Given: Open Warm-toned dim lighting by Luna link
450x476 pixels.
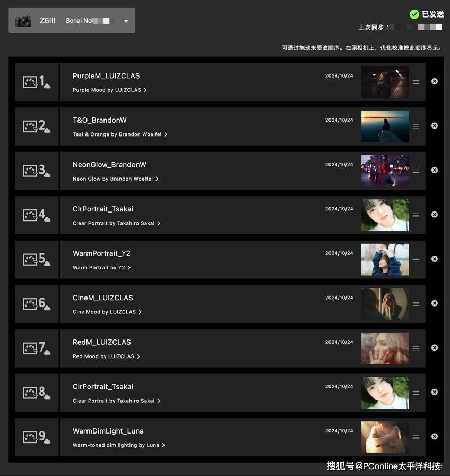Looking at the screenshot, I should click(118, 445).
